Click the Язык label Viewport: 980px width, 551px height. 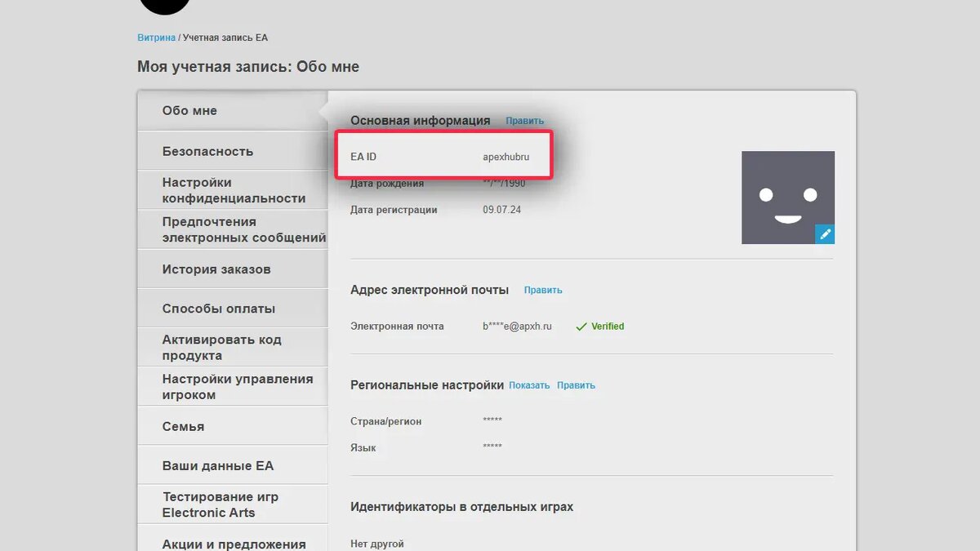pos(363,447)
